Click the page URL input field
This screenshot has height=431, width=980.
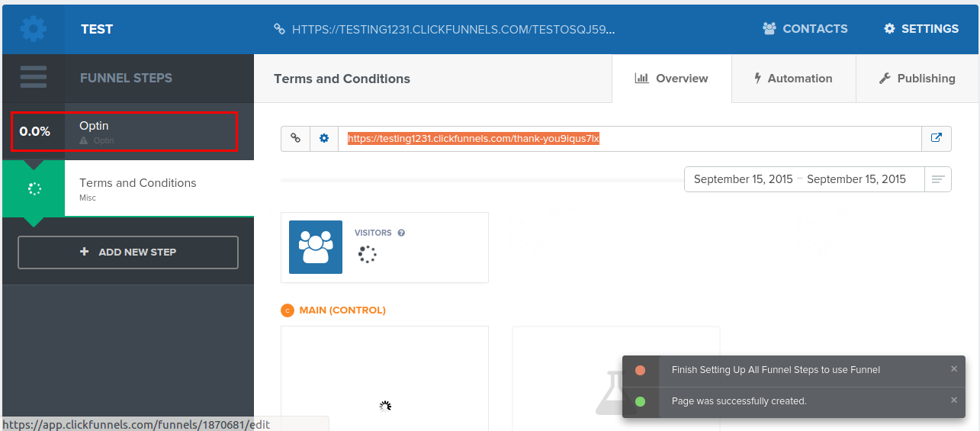point(630,139)
